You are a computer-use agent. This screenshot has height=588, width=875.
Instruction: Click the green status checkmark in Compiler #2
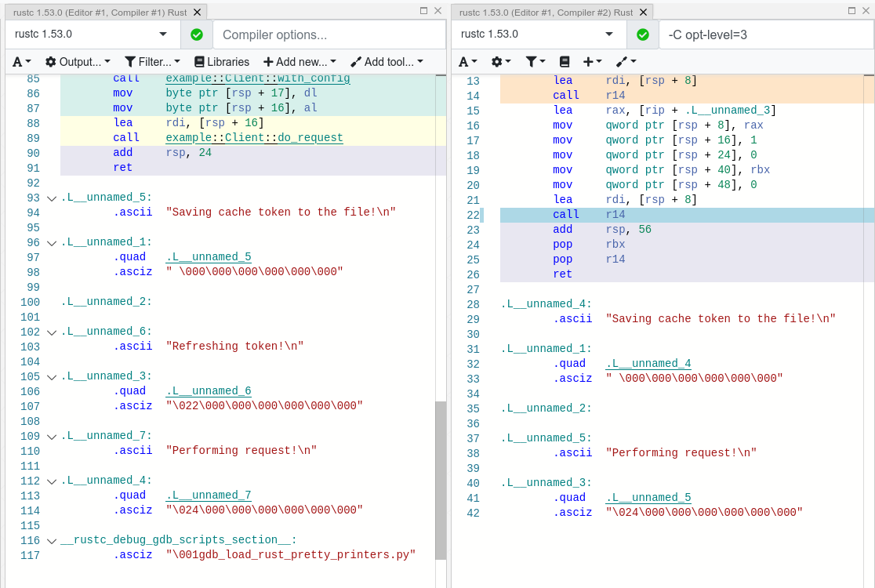pyautogui.click(x=642, y=34)
